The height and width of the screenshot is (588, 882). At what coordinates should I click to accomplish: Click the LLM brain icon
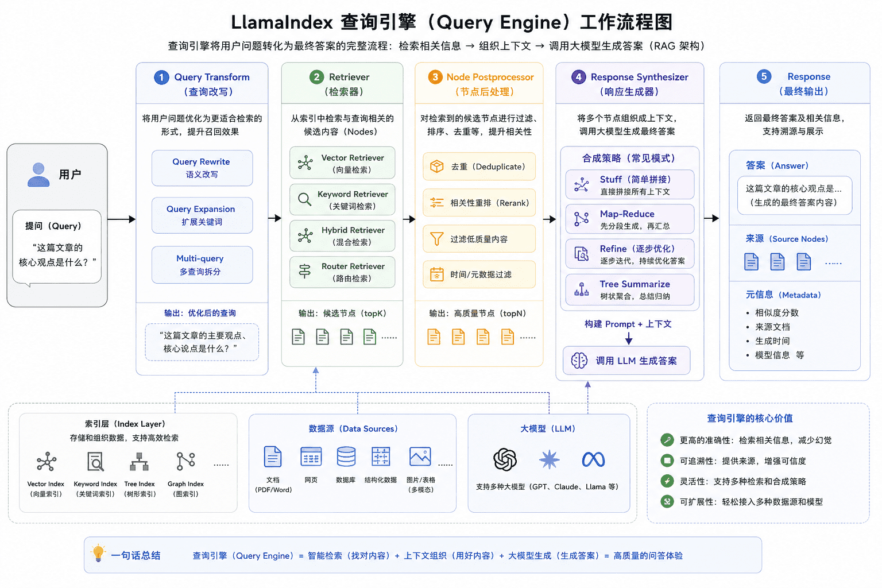point(579,361)
